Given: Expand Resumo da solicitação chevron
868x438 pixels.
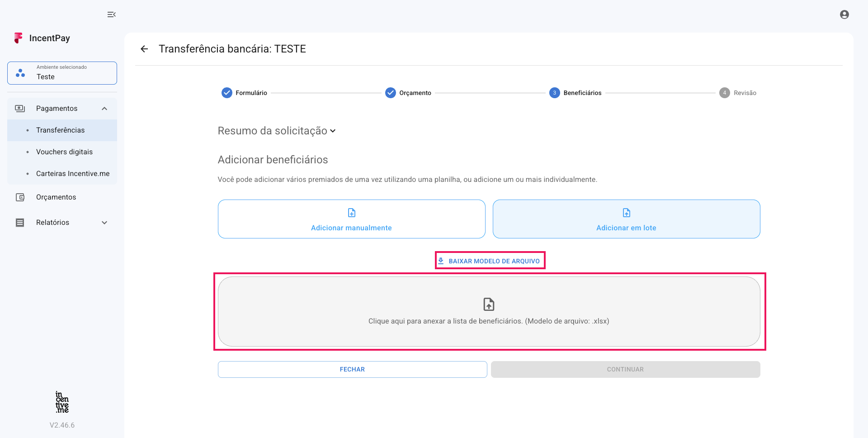Looking at the screenshot, I should pyautogui.click(x=333, y=131).
